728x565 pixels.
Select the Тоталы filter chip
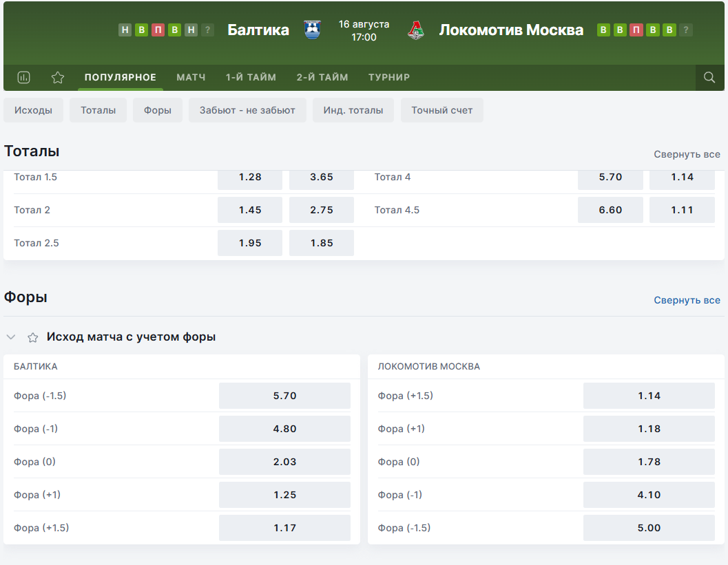[x=98, y=110]
